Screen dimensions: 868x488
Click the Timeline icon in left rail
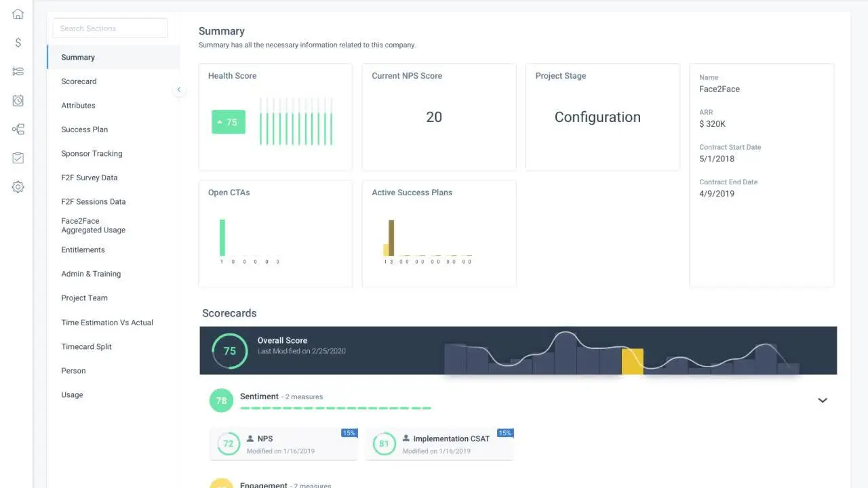click(x=18, y=71)
